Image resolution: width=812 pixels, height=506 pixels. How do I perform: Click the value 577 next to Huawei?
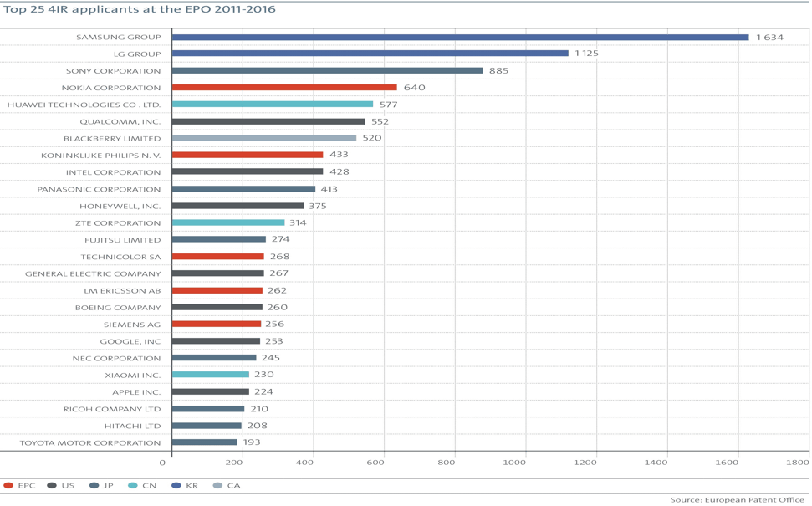click(x=388, y=105)
